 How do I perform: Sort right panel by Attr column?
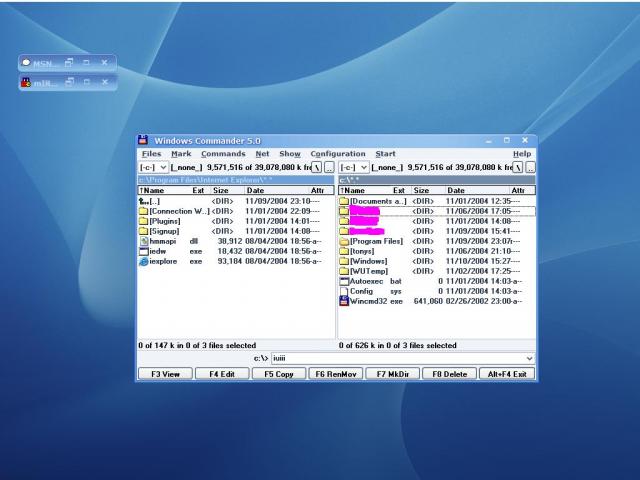pos(522,190)
